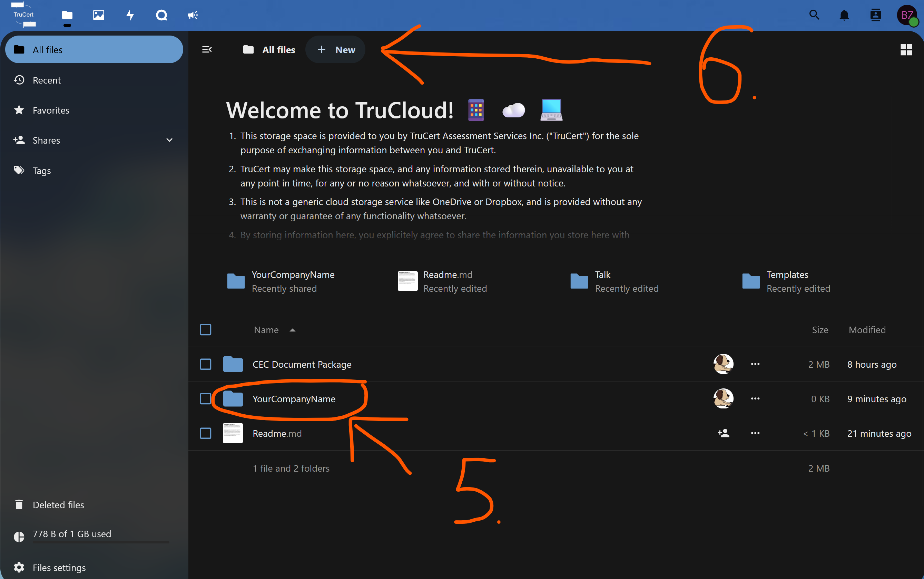Click the Welcome to TruCloud! heading

(x=340, y=110)
